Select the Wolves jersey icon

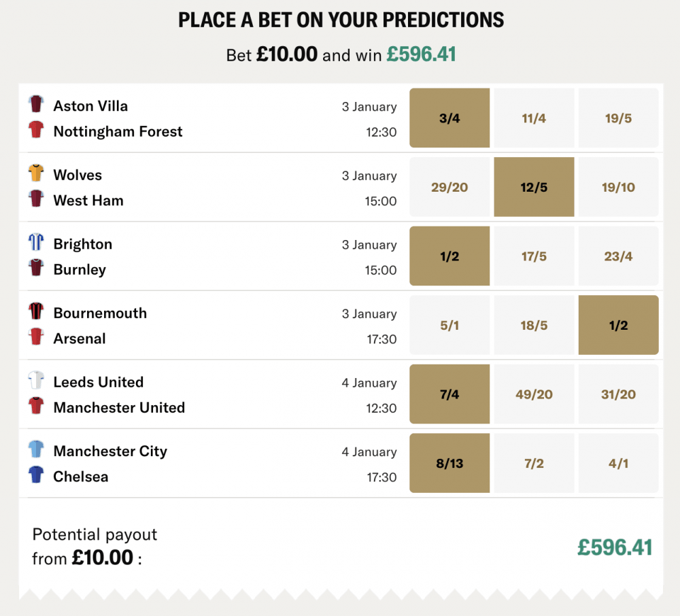pos(36,175)
